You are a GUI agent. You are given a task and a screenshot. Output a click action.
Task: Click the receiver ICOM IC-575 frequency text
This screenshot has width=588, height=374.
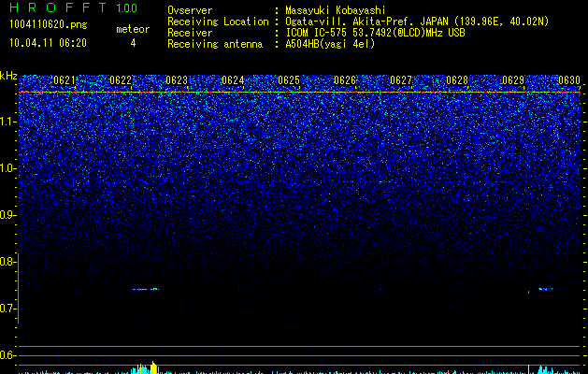[x=375, y=33]
